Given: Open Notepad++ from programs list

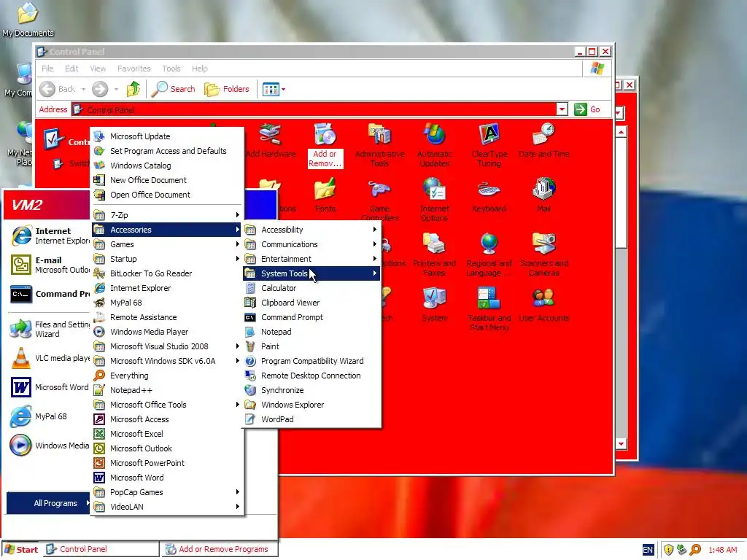Looking at the screenshot, I should (x=167, y=391).
